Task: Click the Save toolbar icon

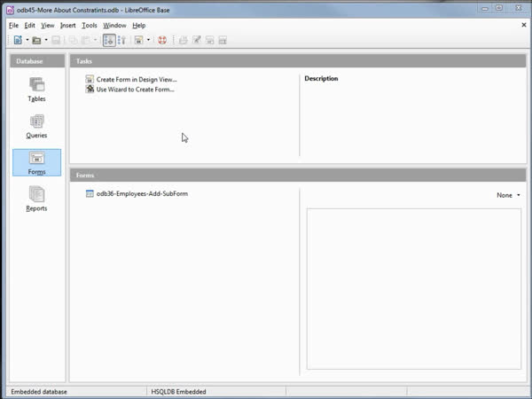Action: coord(56,41)
